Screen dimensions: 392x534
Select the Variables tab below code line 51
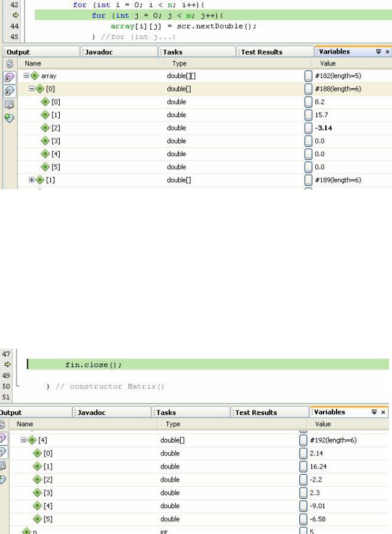(x=349, y=412)
